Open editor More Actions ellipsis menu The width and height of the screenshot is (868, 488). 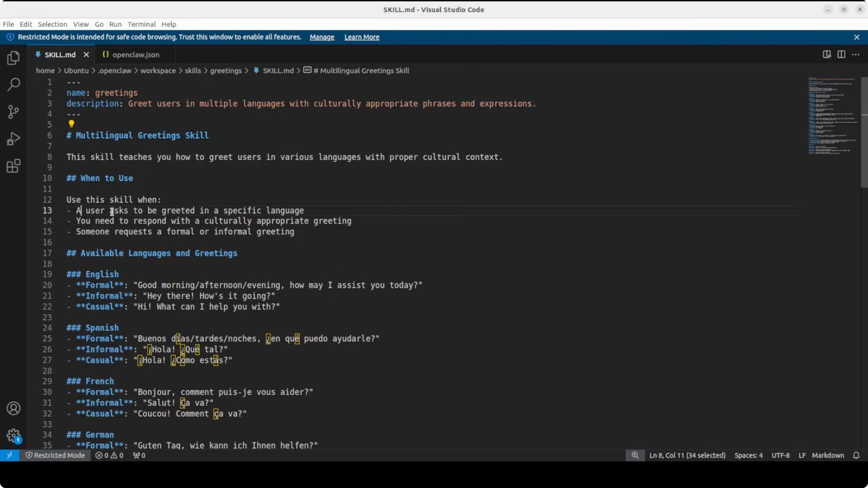click(855, 54)
